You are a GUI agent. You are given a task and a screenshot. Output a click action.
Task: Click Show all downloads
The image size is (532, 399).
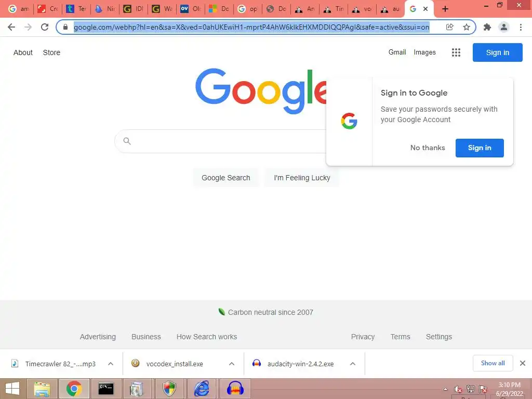pyautogui.click(x=493, y=363)
